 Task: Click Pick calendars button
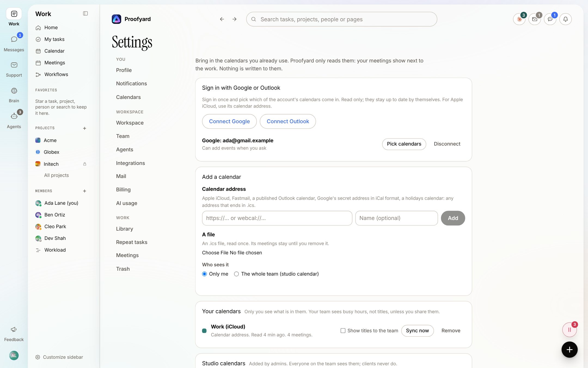(404, 144)
